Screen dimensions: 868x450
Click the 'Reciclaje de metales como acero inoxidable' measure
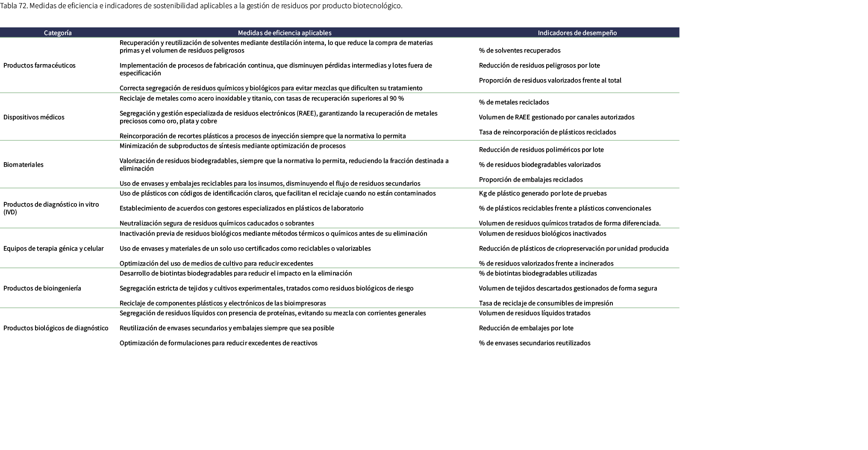point(262,98)
